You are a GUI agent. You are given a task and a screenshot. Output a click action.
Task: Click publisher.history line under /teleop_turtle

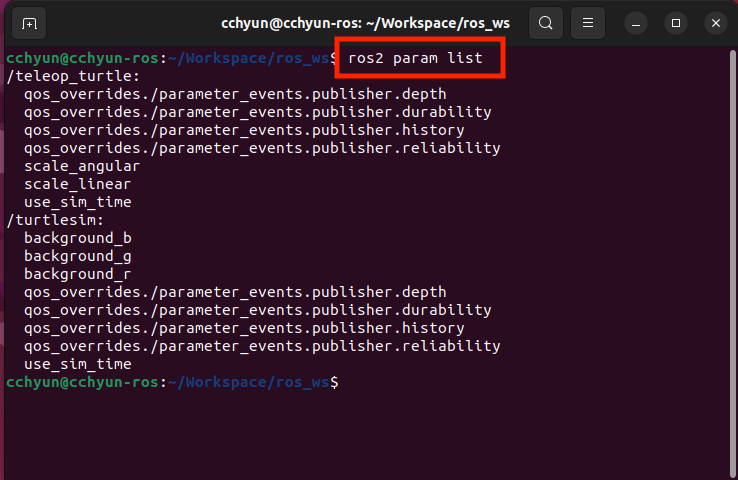pos(244,130)
